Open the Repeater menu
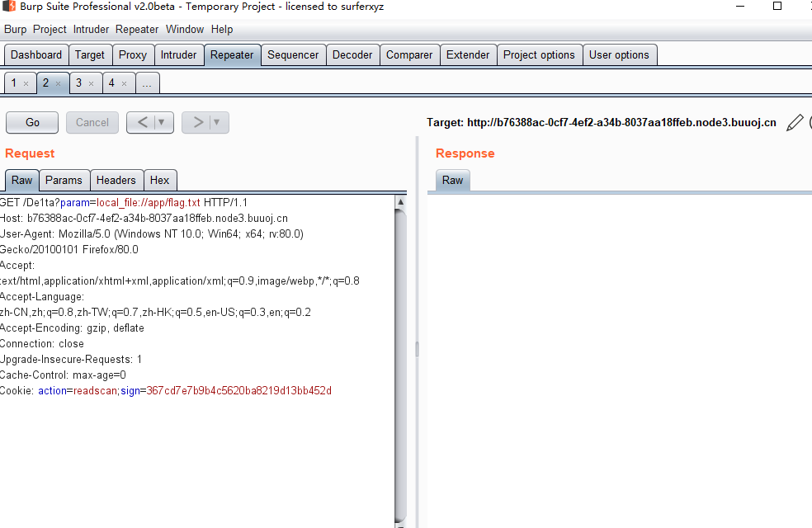 pos(137,30)
